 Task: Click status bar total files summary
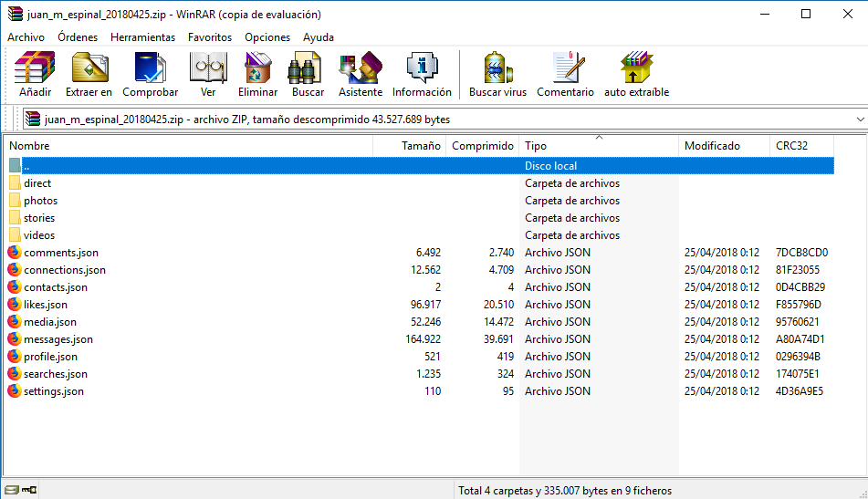point(565,490)
